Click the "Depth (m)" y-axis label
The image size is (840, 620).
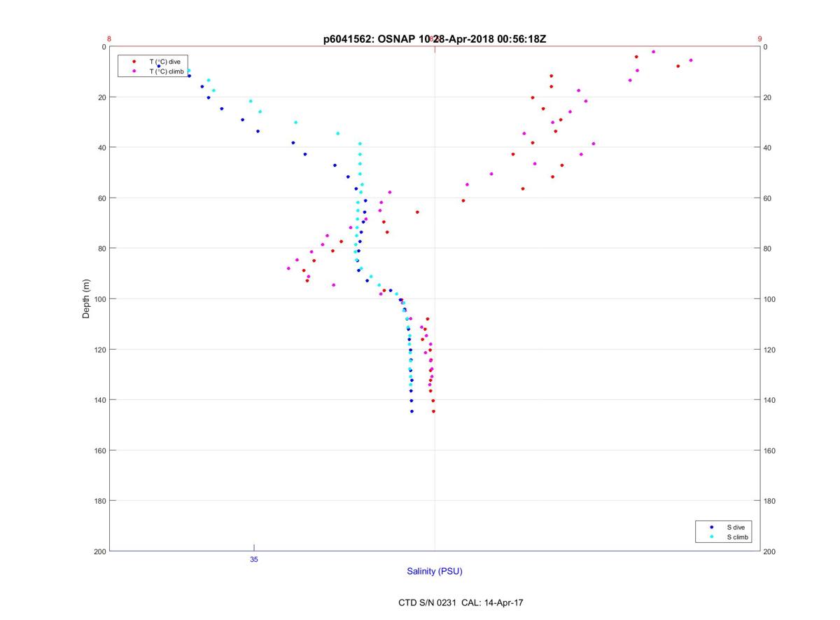87,299
